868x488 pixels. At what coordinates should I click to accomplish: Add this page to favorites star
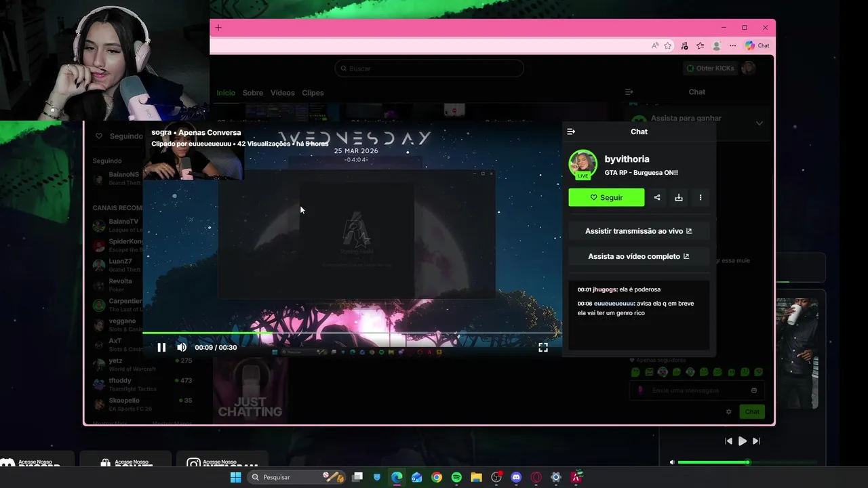click(668, 45)
